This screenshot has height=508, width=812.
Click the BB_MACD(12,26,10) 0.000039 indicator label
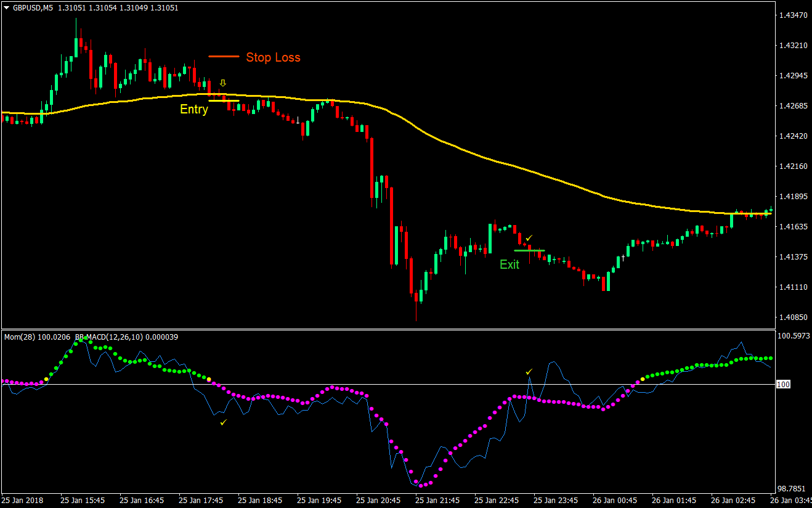tap(126, 337)
